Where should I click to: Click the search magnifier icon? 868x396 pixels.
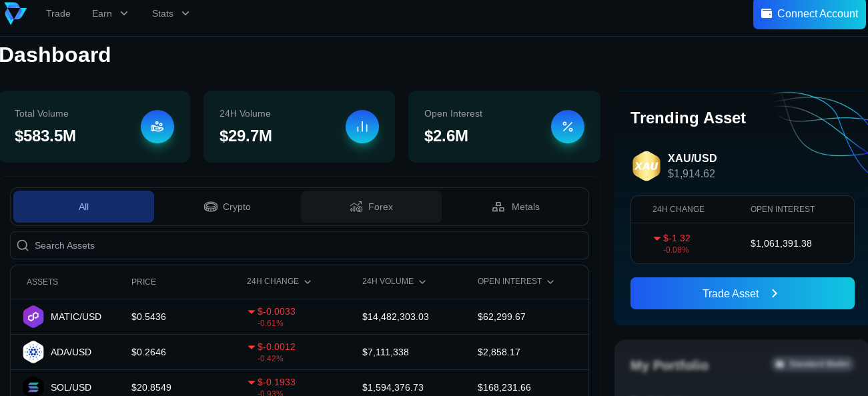(x=23, y=245)
